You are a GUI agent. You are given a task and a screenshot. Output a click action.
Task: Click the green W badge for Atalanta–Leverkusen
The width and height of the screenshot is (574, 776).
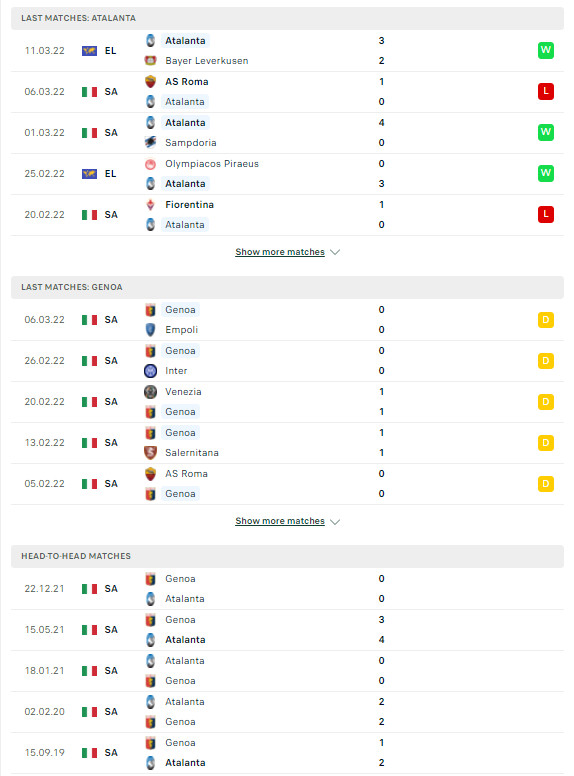coord(546,50)
